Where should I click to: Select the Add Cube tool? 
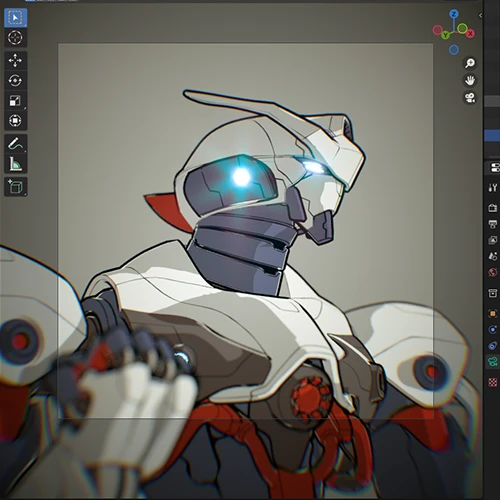(15, 187)
